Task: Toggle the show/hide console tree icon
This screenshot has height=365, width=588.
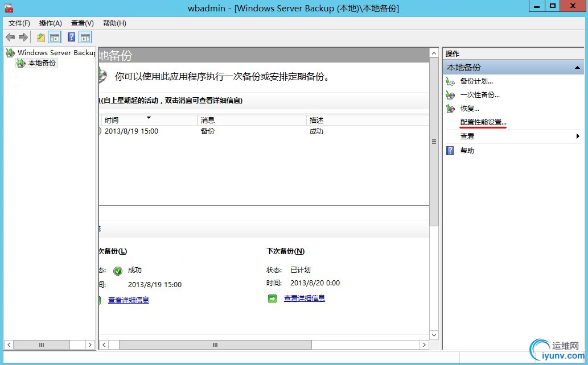Action: [x=55, y=37]
